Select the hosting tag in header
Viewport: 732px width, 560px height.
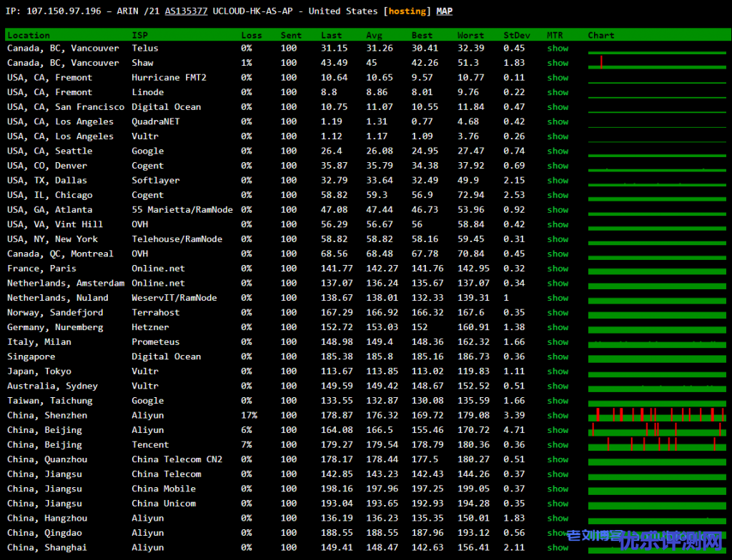click(x=406, y=11)
